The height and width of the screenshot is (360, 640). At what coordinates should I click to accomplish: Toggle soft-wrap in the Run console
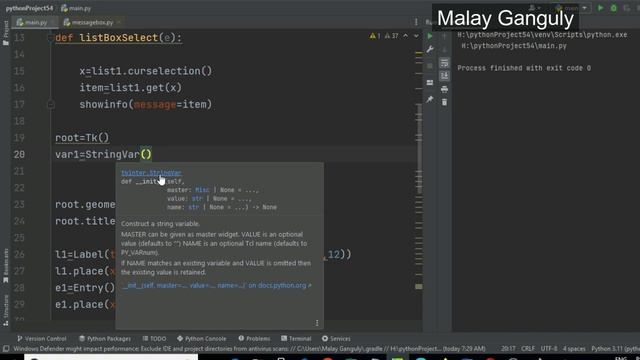(444, 63)
